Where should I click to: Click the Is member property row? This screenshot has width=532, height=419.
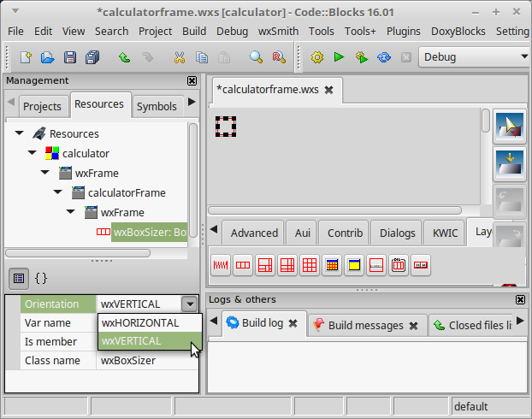59,342
